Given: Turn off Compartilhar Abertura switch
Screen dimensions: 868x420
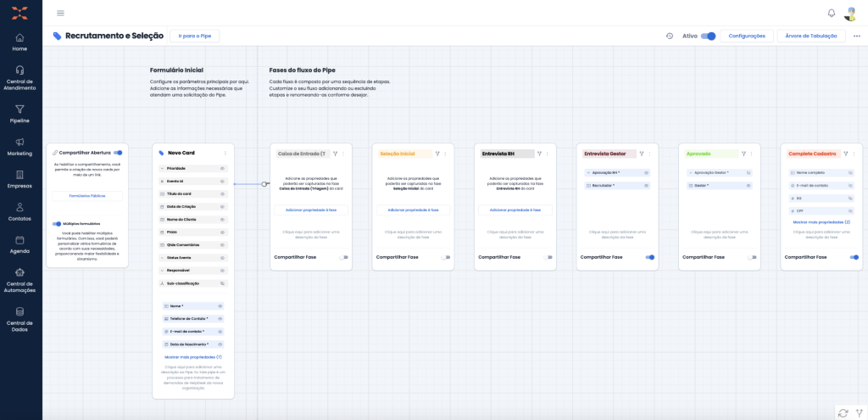Looking at the screenshot, I should (118, 153).
